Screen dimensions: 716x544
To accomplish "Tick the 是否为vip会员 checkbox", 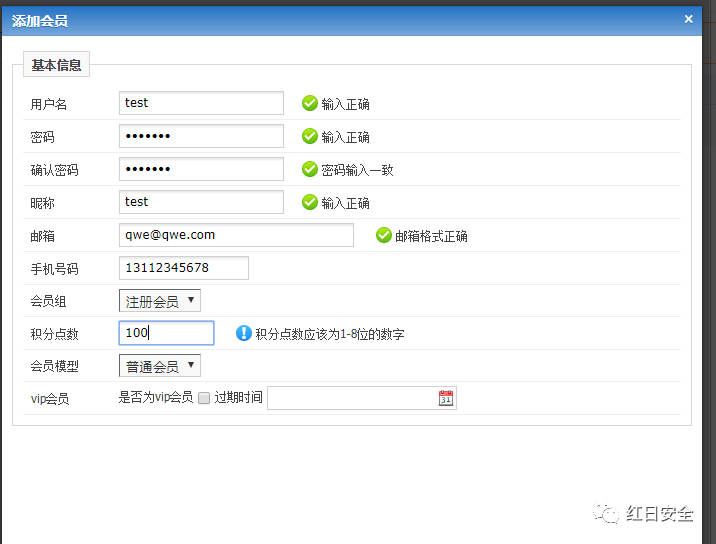I will (x=204, y=398).
